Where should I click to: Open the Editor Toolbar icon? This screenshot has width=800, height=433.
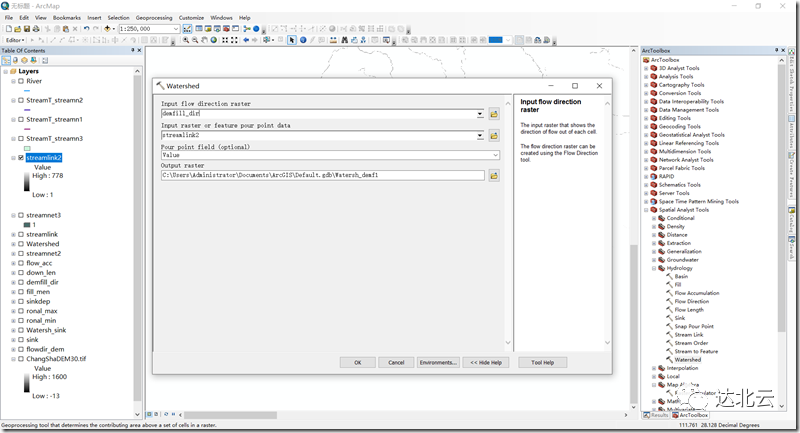[x=187, y=29]
